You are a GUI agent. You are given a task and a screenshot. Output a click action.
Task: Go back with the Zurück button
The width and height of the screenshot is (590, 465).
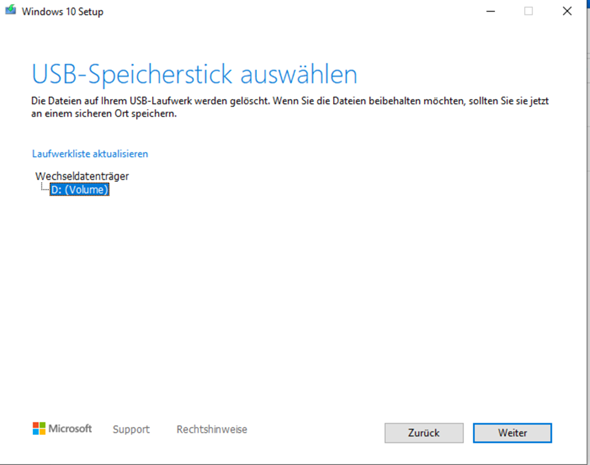[424, 433]
